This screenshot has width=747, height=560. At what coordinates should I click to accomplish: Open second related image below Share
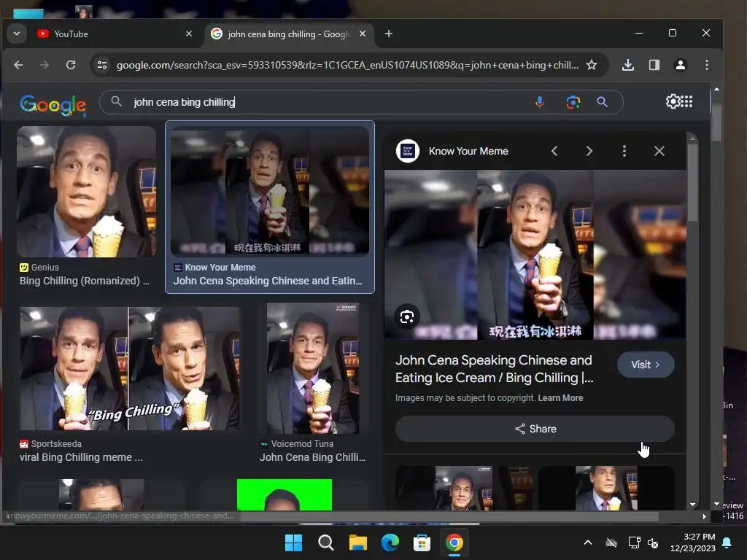point(606,488)
